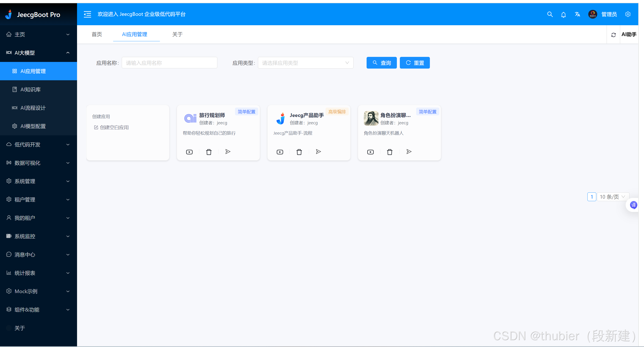This screenshot has width=644, height=347.
Task: Click the play-preview icon on Jeecg产品助手 card
Action: coord(280,152)
